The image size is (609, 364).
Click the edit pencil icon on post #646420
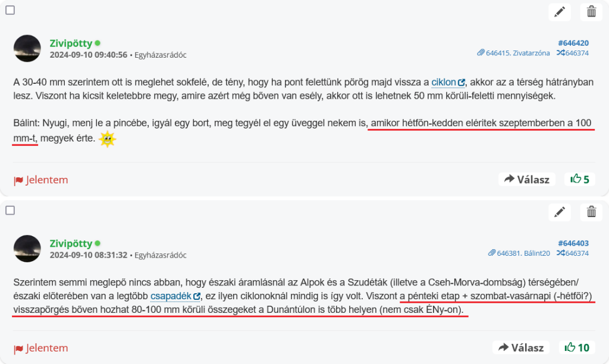coord(559,12)
